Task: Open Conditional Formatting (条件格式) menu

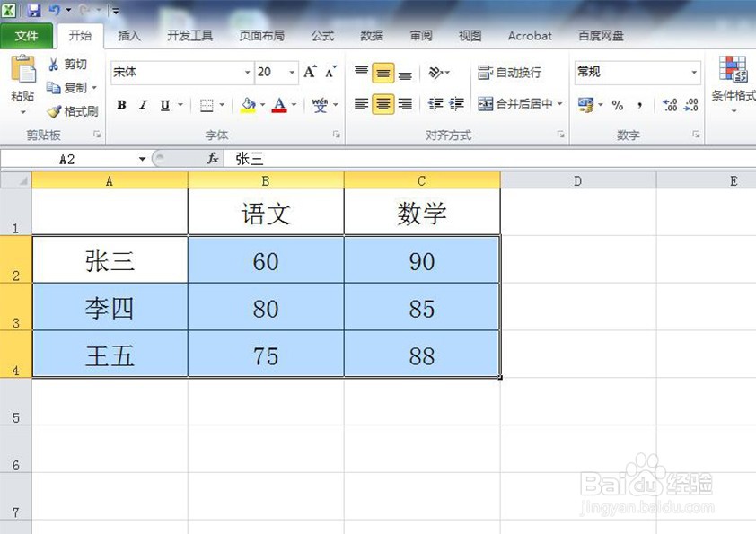Action: pos(734,84)
